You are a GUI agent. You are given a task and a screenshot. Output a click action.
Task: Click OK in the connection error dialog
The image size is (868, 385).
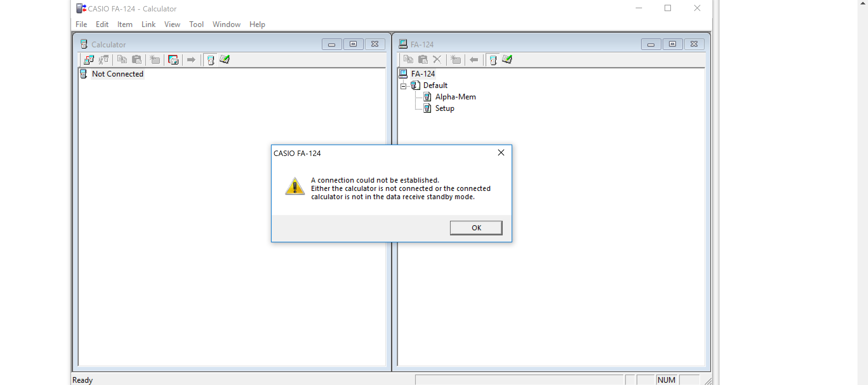click(x=476, y=228)
